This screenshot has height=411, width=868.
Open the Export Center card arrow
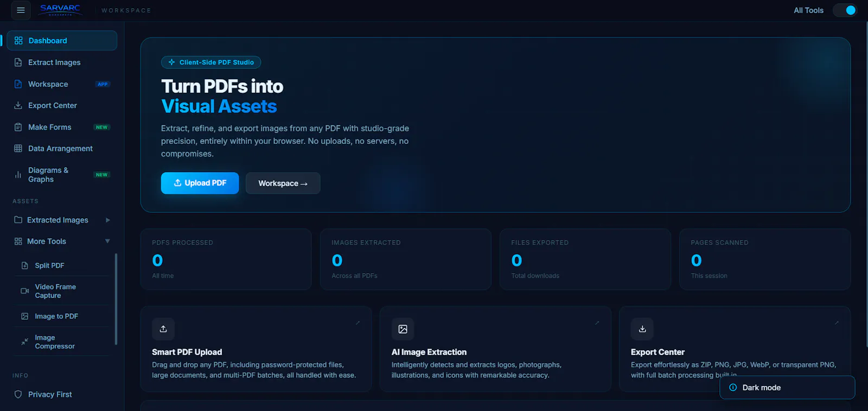[x=837, y=323]
